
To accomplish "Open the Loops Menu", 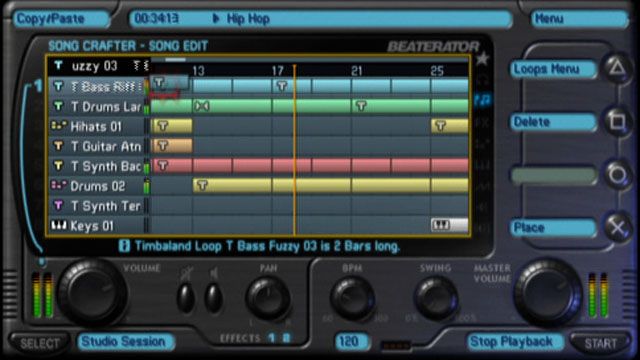I will pyautogui.click(x=554, y=69).
